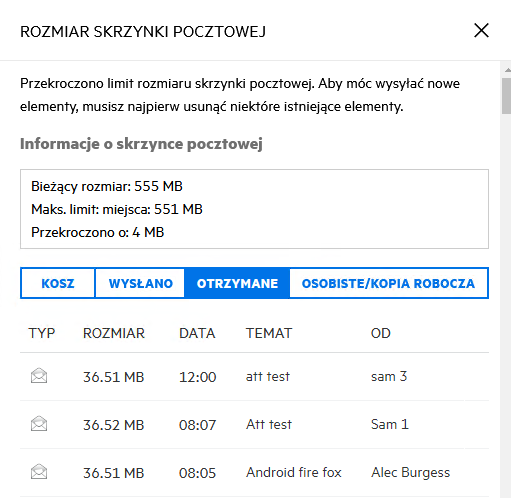Sort messages by DATA column
Image resolution: width=511 pixels, height=498 pixels.
197,333
